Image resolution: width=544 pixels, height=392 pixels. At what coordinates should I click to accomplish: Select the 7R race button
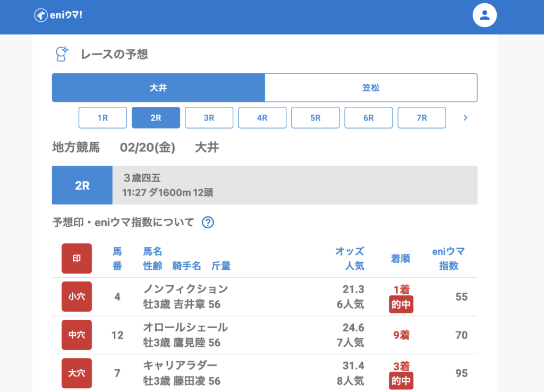(421, 118)
